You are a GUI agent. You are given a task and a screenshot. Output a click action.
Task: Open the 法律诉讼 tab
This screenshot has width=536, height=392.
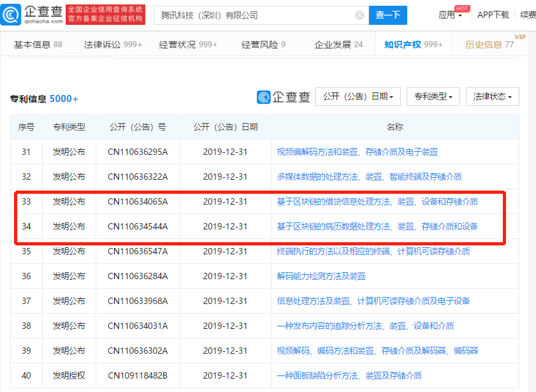(113, 45)
